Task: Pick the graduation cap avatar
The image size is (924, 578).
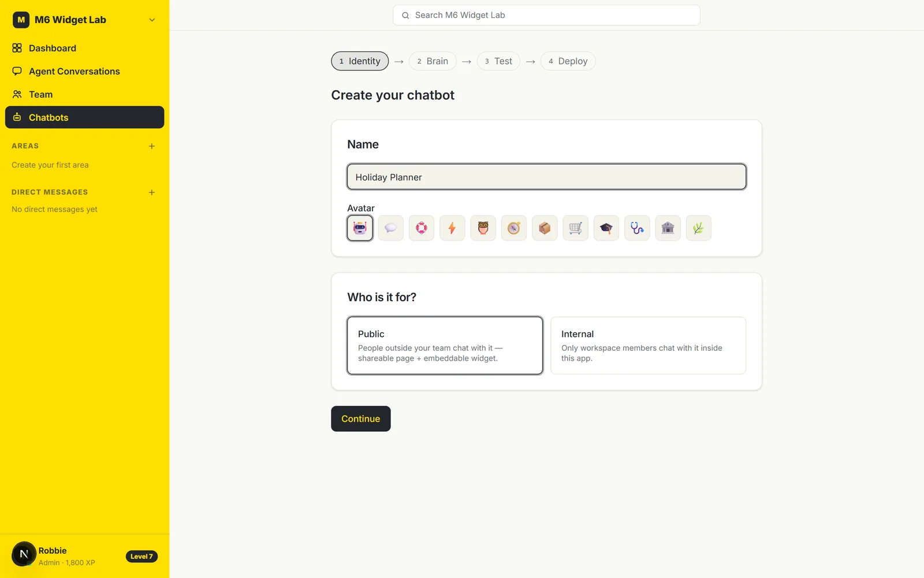Action: [x=606, y=228]
